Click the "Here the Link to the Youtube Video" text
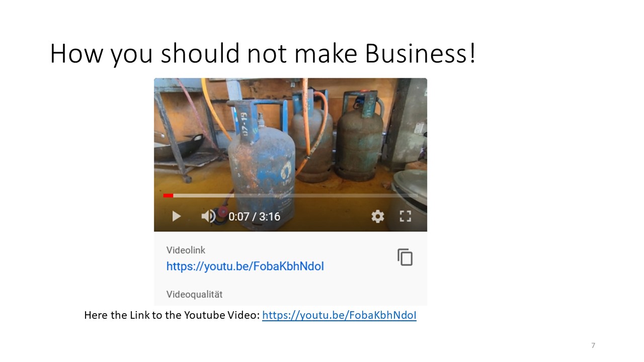Viewport: 644px width, 362px height. (172, 316)
